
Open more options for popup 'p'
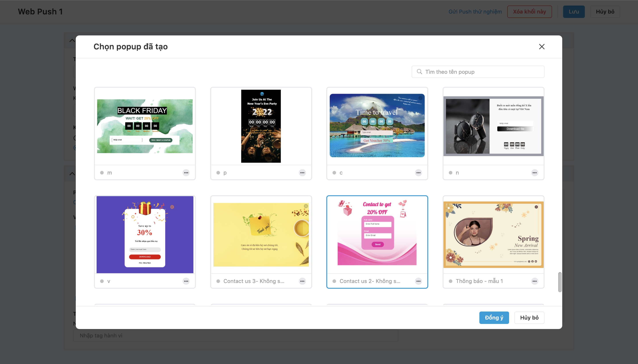(302, 173)
